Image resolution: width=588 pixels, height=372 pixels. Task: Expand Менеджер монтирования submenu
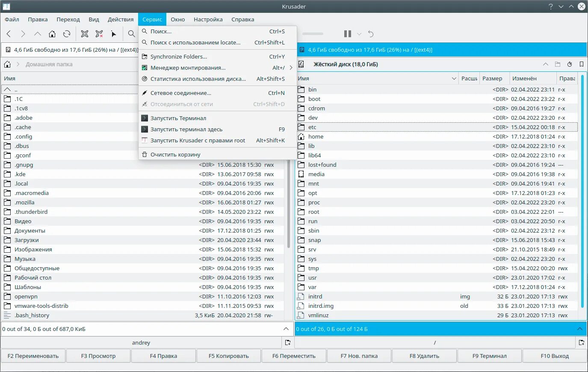pos(218,68)
